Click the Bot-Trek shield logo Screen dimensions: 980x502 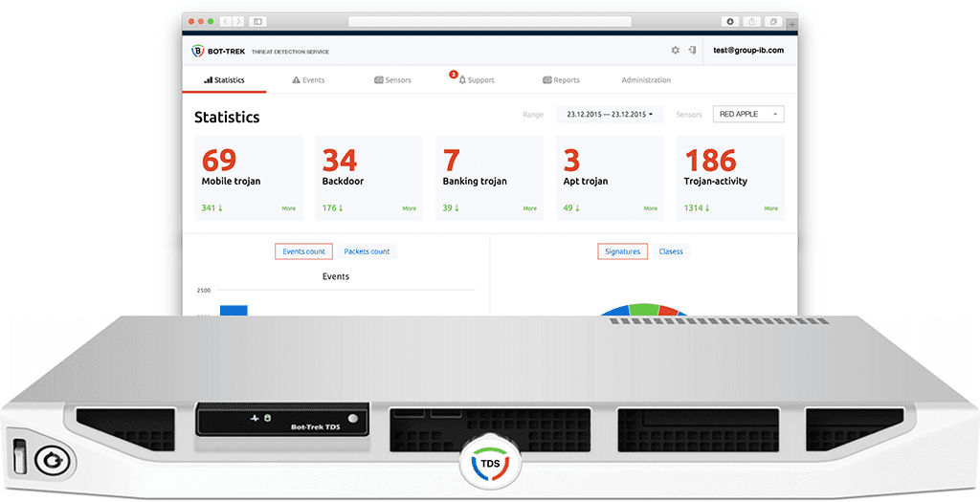pyautogui.click(x=197, y=51)
